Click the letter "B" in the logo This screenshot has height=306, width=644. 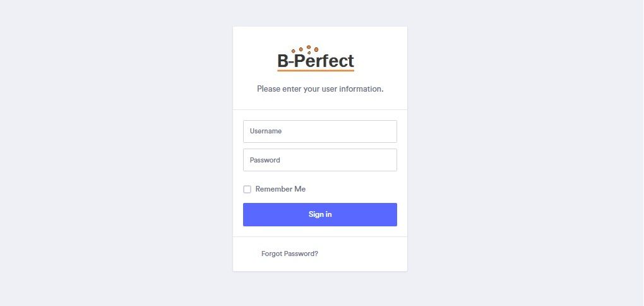pyautogui.click(x=283, y=61)
